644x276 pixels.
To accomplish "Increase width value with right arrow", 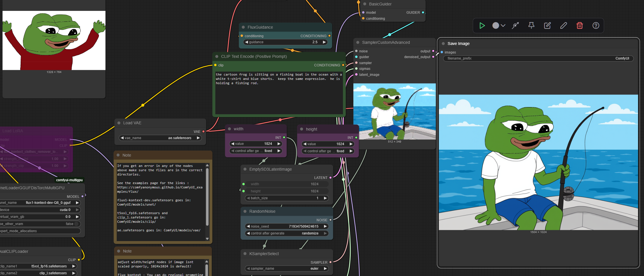I will 279,144.
